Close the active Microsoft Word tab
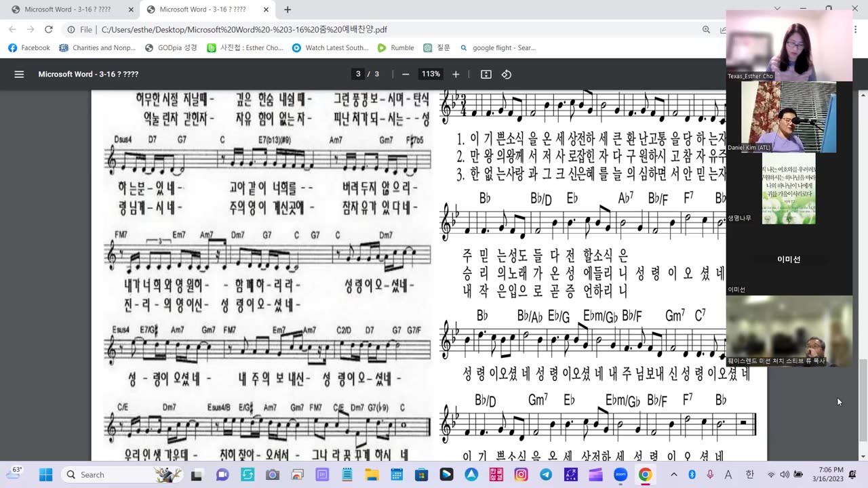The width and height of the screenshot is (868, 488). click(266, 9)
